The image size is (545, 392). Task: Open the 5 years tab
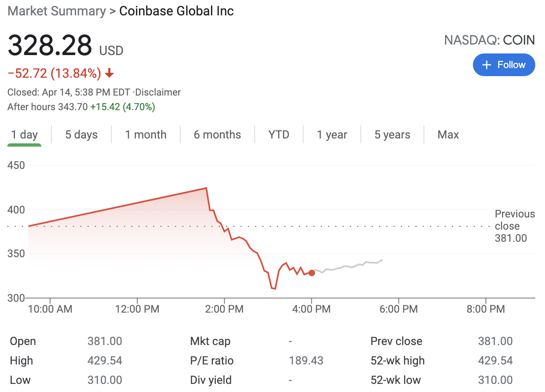(392, 134)
